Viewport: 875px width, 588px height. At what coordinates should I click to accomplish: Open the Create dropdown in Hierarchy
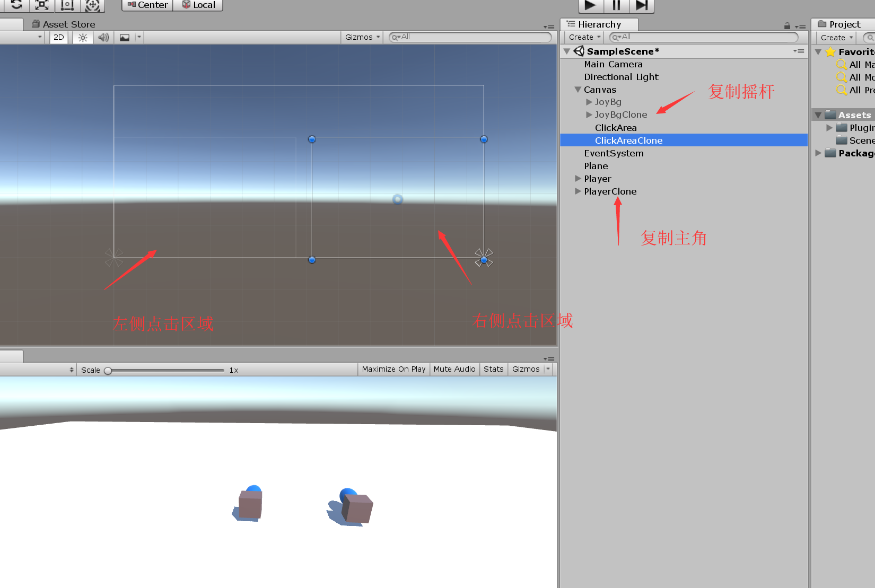[582, 37]
